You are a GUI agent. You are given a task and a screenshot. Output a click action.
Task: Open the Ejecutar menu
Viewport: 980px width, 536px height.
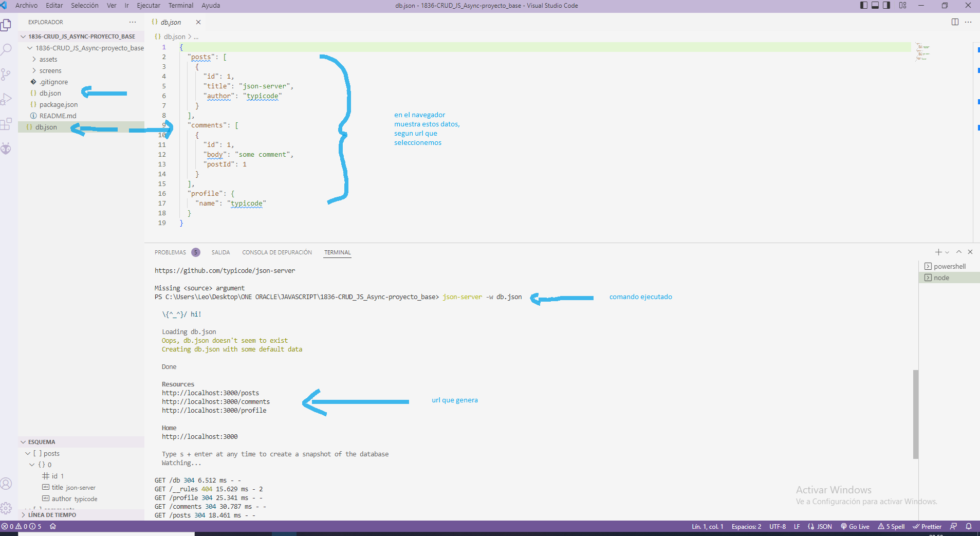click(149, 5)
